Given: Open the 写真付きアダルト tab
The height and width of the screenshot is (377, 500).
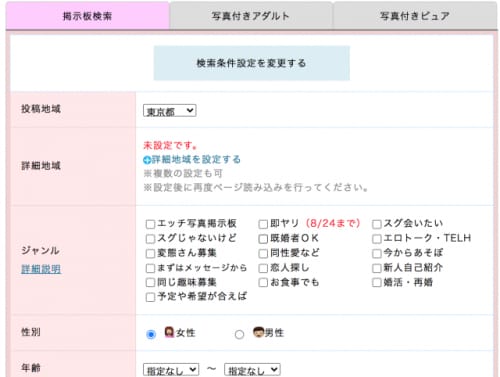Looking at the screenshot, I should [251, 16].
